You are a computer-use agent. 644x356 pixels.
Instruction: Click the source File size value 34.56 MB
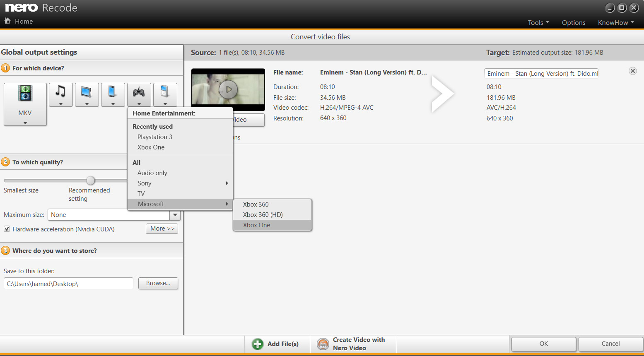tap(333, 98)
